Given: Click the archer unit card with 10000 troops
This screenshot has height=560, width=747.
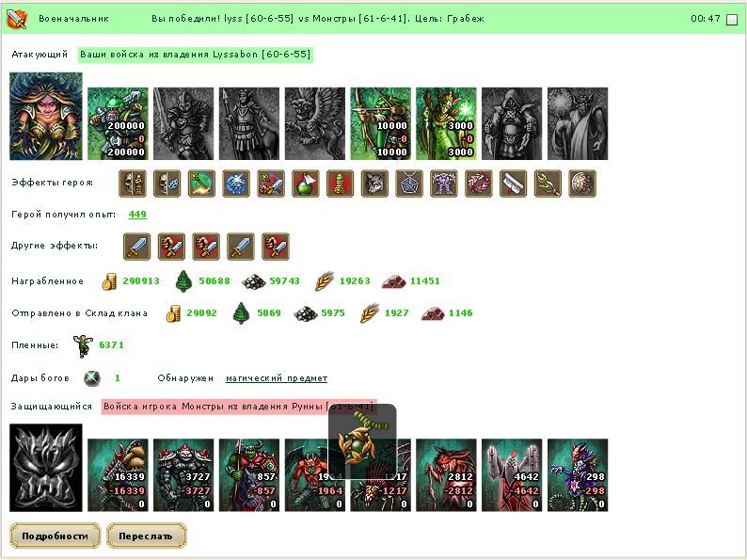Looking at the screenshot, I should tap(381, 123).
